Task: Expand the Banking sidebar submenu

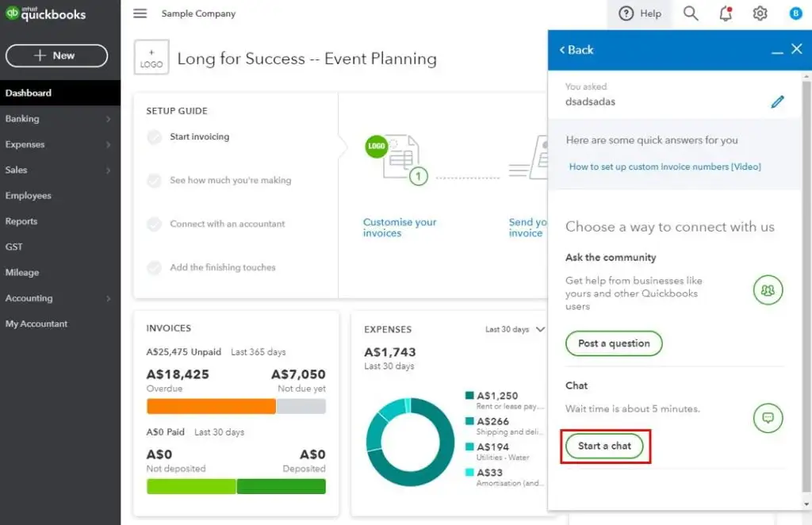Action: [x=108, y=119]
